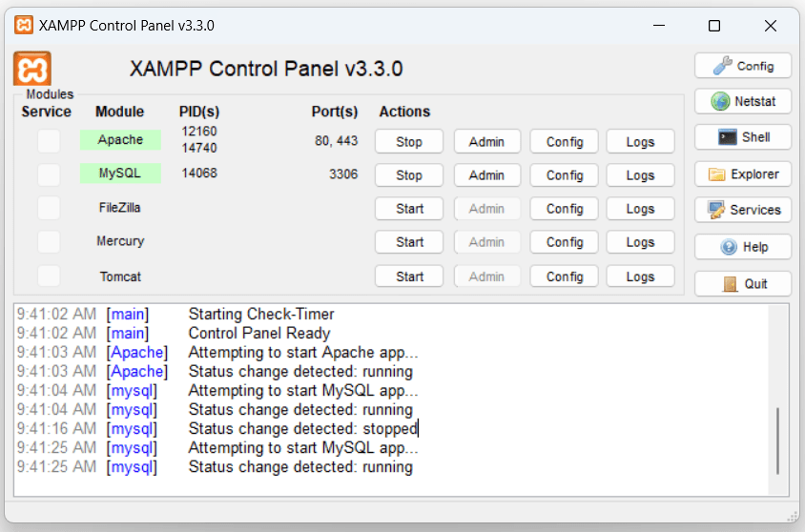
Task: Click the large orange XAMPP logo
Action: click(32, 69)
